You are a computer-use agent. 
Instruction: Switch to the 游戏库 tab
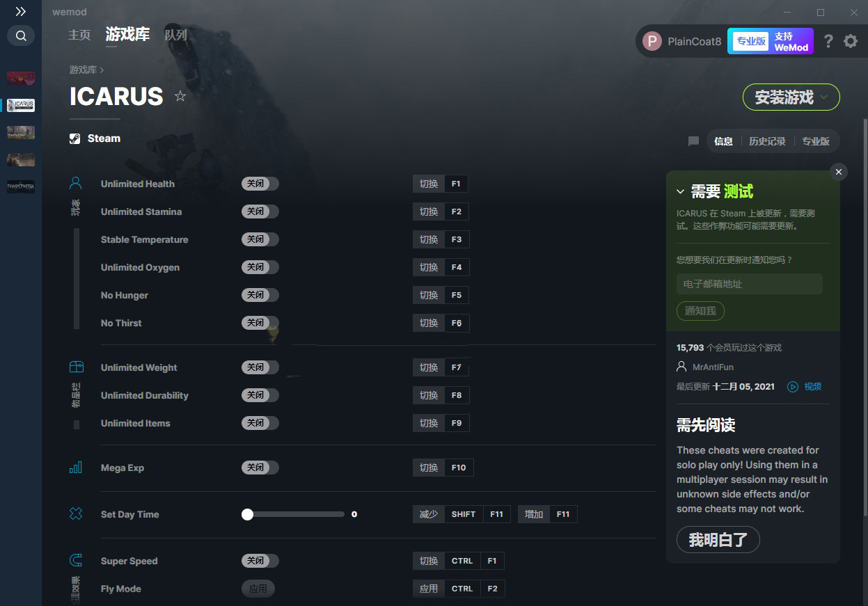click(x=127, y=35)
